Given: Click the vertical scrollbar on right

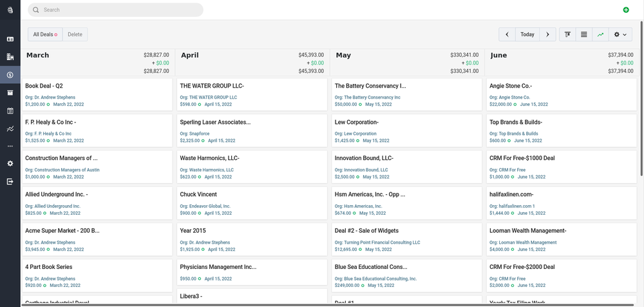Looking at the screenshot, I should [x=641, y=99].
